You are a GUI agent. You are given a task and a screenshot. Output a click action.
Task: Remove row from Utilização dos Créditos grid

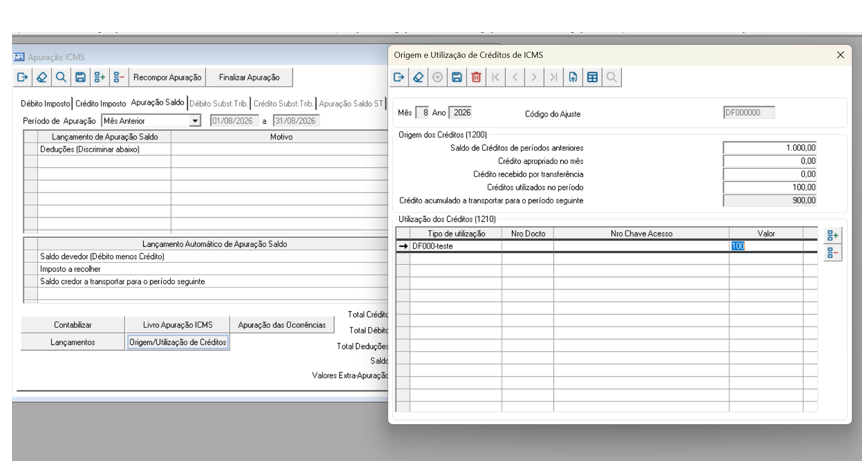point(833,253)
